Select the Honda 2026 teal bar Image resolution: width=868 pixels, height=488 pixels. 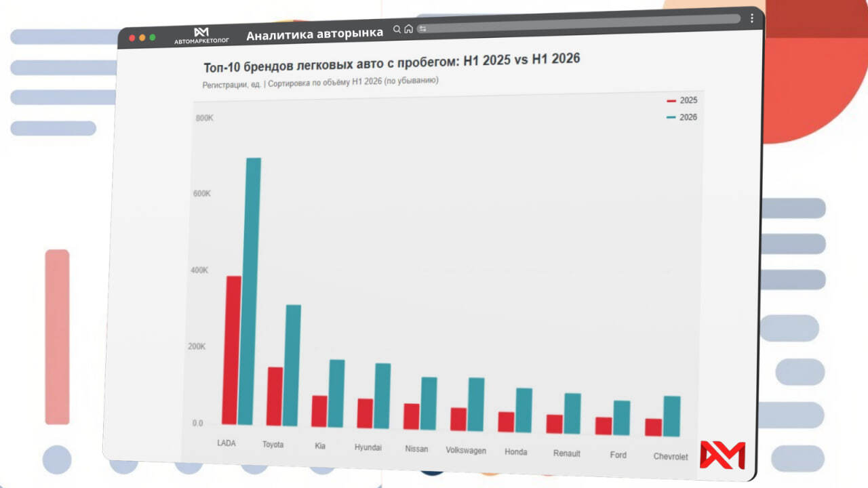(524, 411)
